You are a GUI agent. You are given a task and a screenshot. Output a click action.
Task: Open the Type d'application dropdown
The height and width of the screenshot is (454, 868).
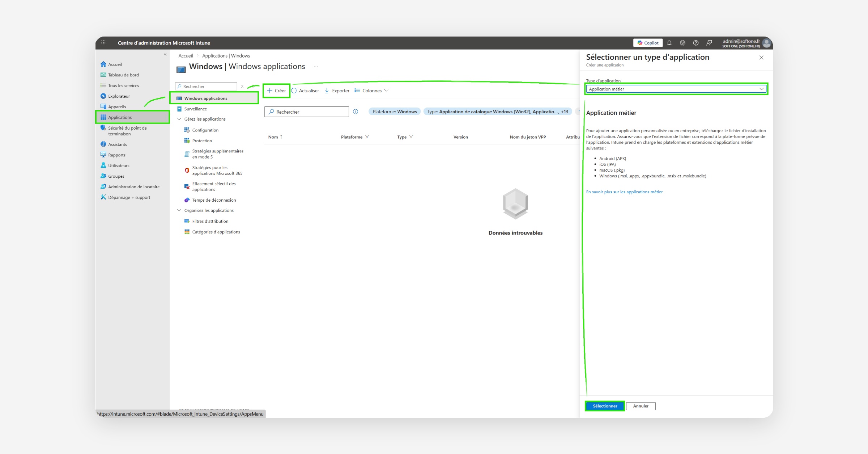click(x=676, y=89)
